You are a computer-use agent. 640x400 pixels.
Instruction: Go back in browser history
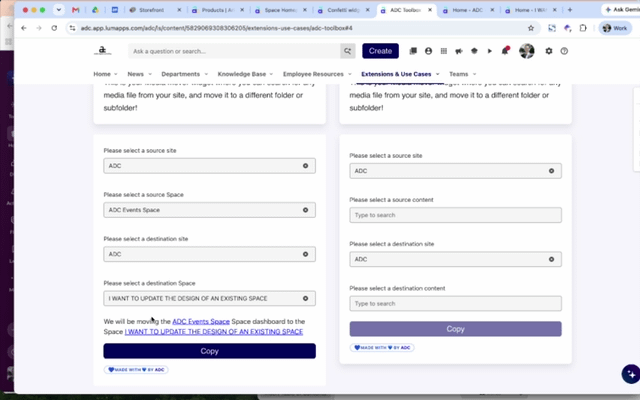(x=24, y=28)
